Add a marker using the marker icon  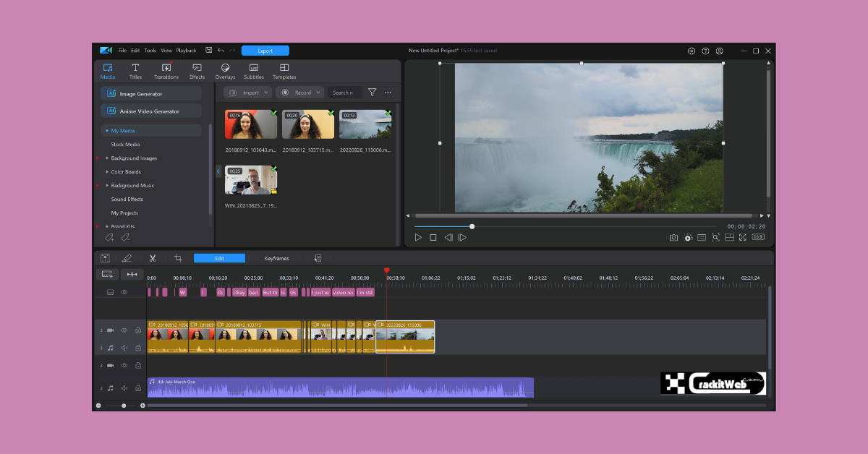[106, 258]
